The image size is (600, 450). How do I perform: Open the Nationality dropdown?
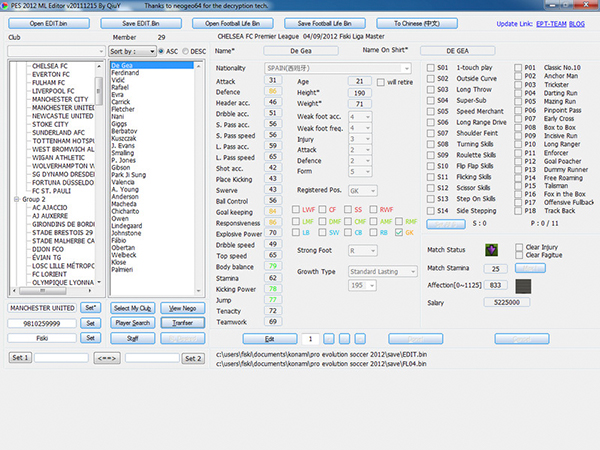tap(338, 68)
